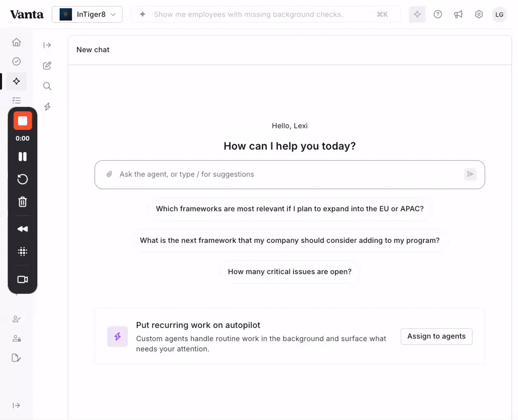
Task: Select 'How many critical issues are open?'
Action: point(290,272)
